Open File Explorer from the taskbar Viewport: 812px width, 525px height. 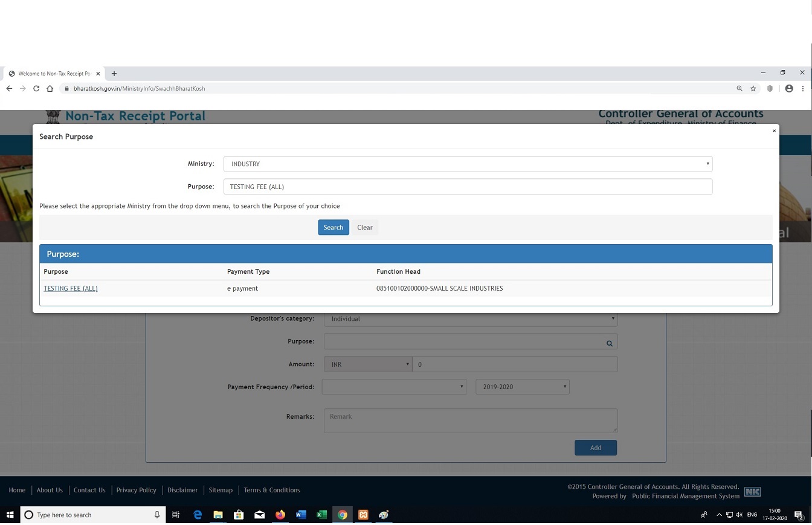pos(217,515)
